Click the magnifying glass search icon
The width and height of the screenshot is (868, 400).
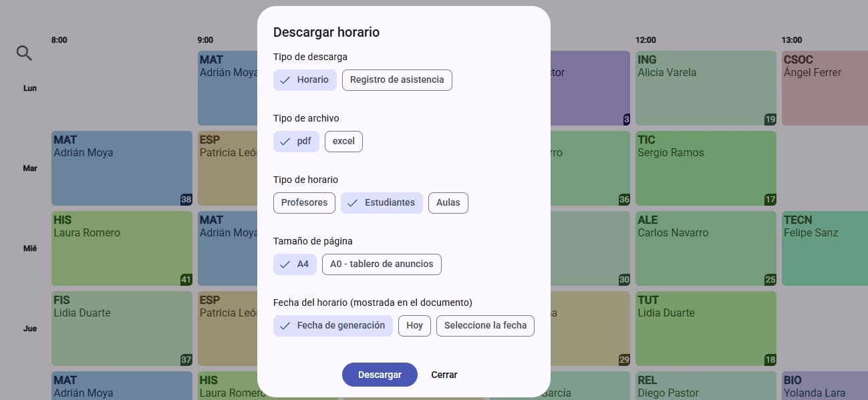24,53
